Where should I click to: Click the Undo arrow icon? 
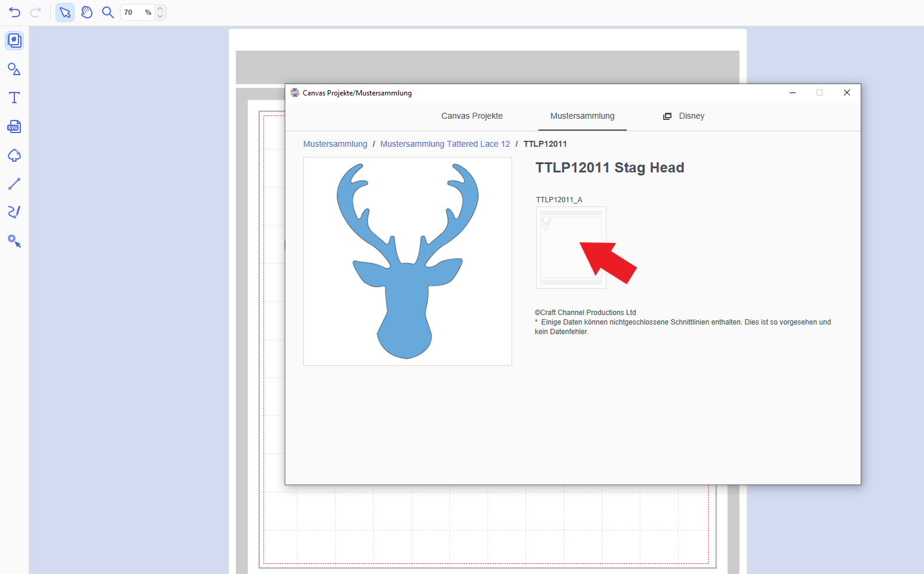pos(15,13)
